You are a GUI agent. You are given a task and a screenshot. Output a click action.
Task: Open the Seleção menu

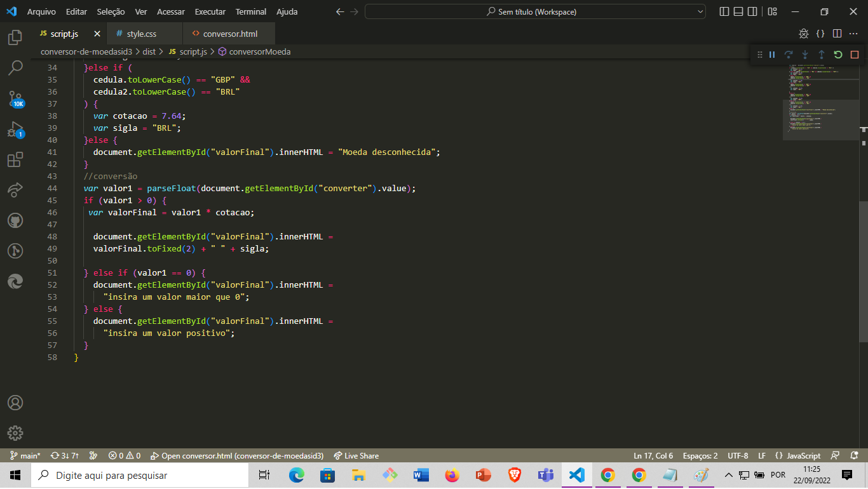[x=111, y=11]
